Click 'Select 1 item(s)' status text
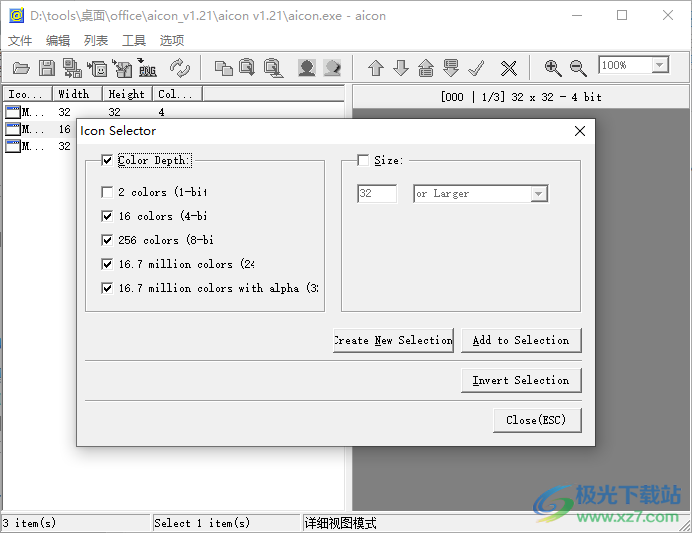 click(202, 523)
